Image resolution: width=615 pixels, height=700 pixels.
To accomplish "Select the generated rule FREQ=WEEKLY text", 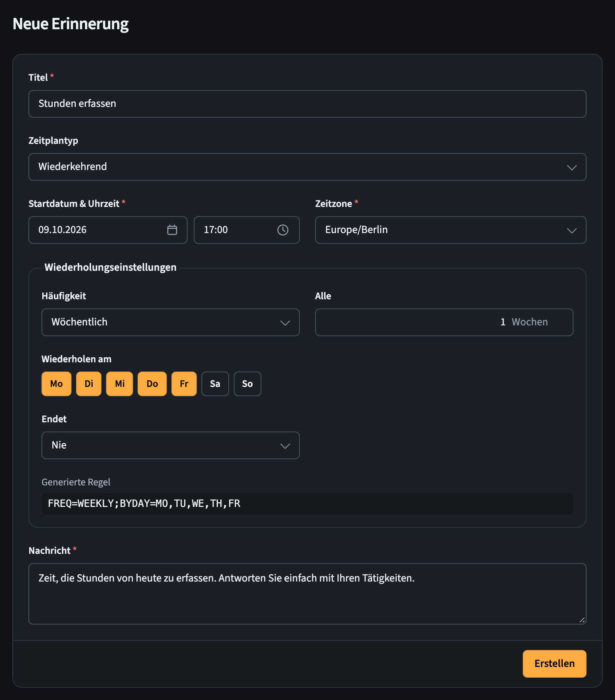I will 144,503.
